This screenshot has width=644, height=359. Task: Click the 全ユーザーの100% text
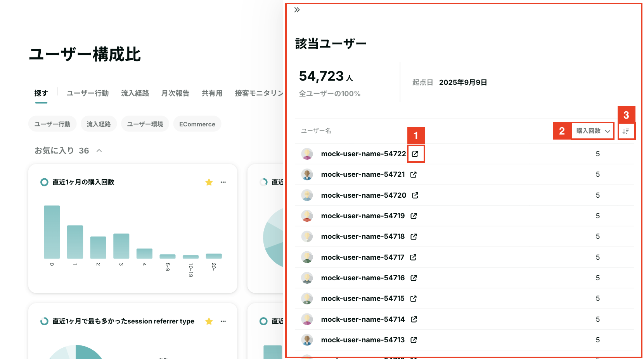[330, 94]
